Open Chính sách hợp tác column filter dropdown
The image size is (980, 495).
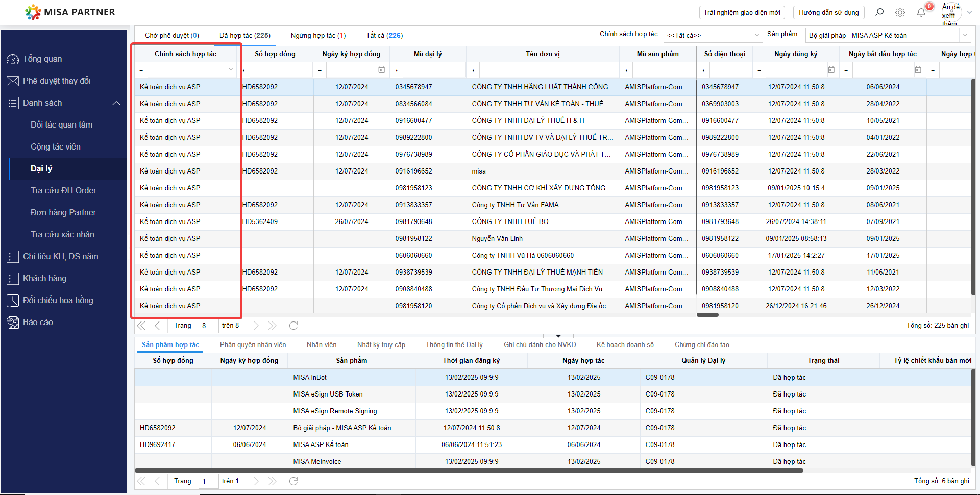click(231, 69)
